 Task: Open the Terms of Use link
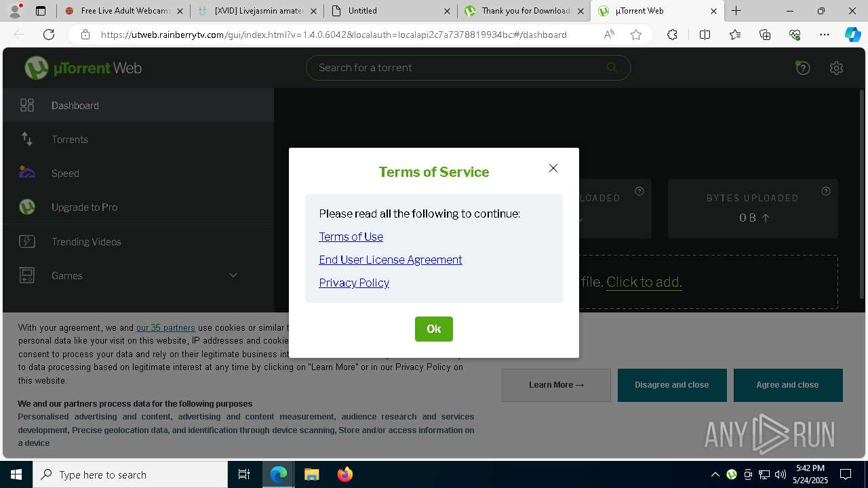(x=351, y=237)
